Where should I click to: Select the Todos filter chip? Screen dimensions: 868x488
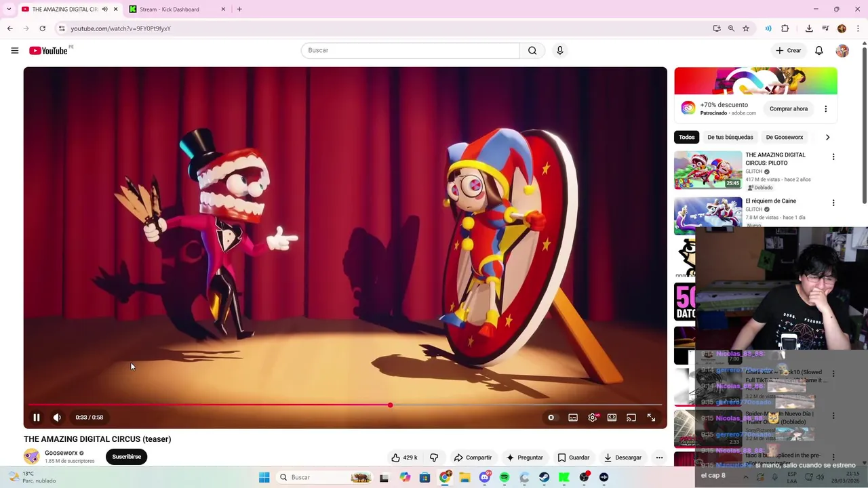tap(687, 137)
